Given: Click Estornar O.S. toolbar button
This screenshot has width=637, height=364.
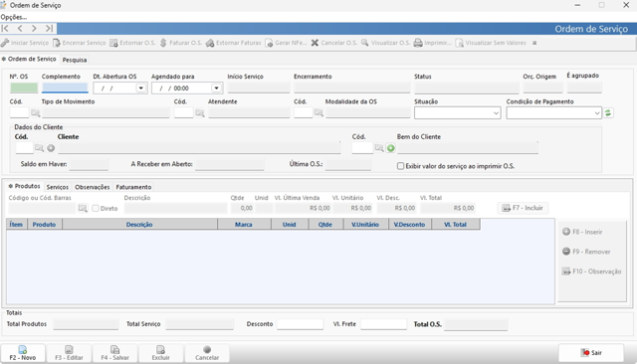Looking at the screenshot, I should pyautogui.click(x=132, y=43).
